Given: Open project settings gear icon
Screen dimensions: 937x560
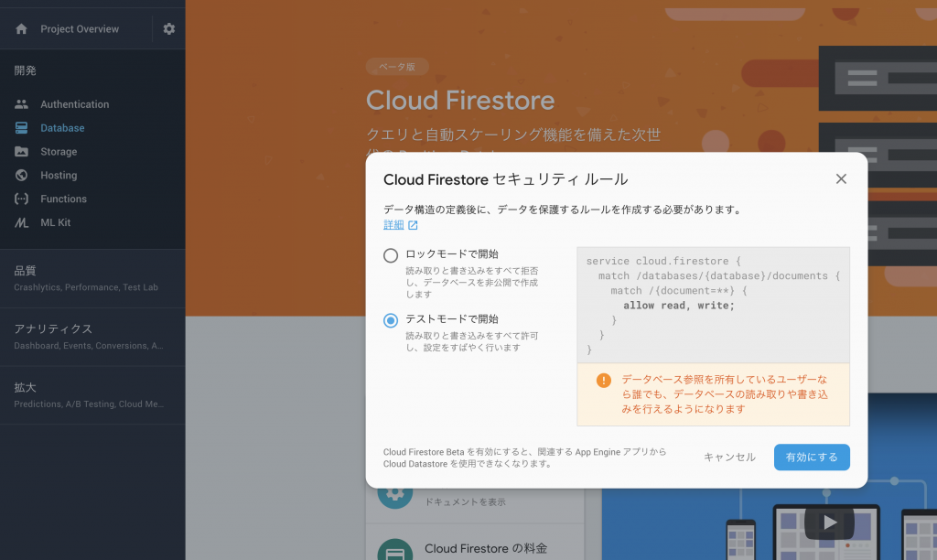Looking at the screenshot, I should pyautogui.click(x=169, y=28).
